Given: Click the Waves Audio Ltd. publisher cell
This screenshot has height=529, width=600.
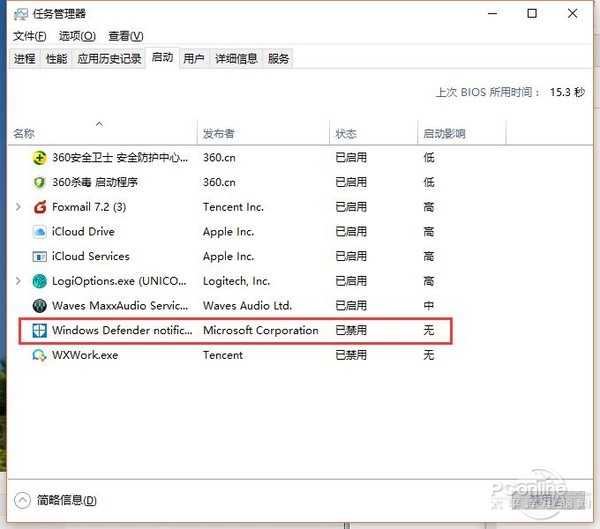Looking at the screenshot, I should click(247, 306).
